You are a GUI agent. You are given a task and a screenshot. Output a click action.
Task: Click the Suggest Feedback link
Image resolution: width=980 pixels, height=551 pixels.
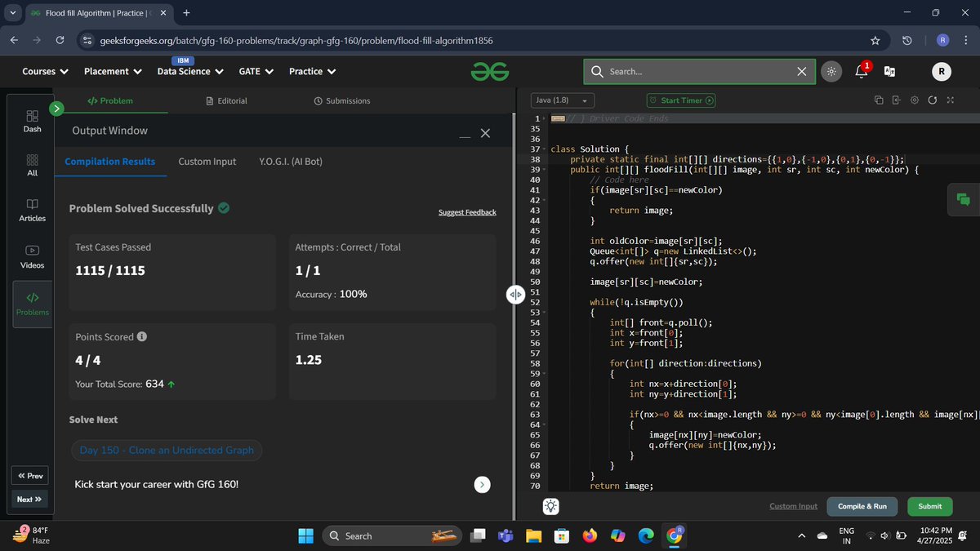[x=467, y=212]
